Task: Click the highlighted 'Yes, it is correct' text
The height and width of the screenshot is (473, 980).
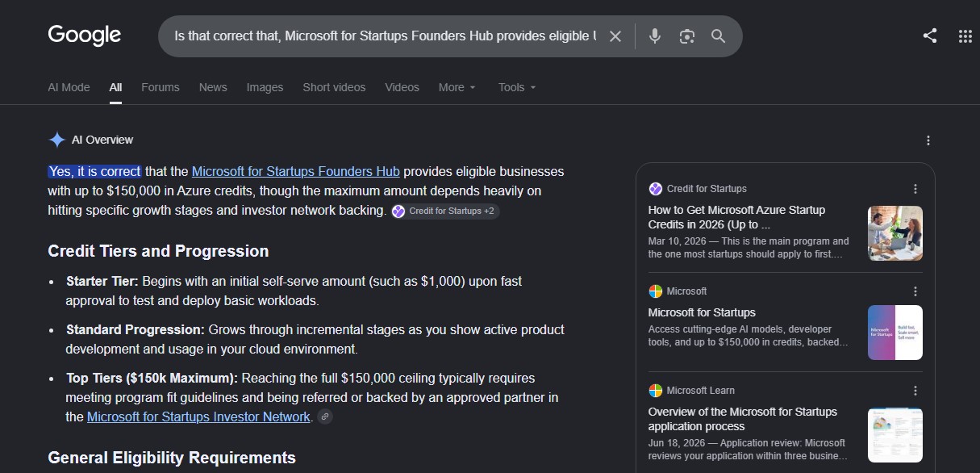Action: (94, 171)
